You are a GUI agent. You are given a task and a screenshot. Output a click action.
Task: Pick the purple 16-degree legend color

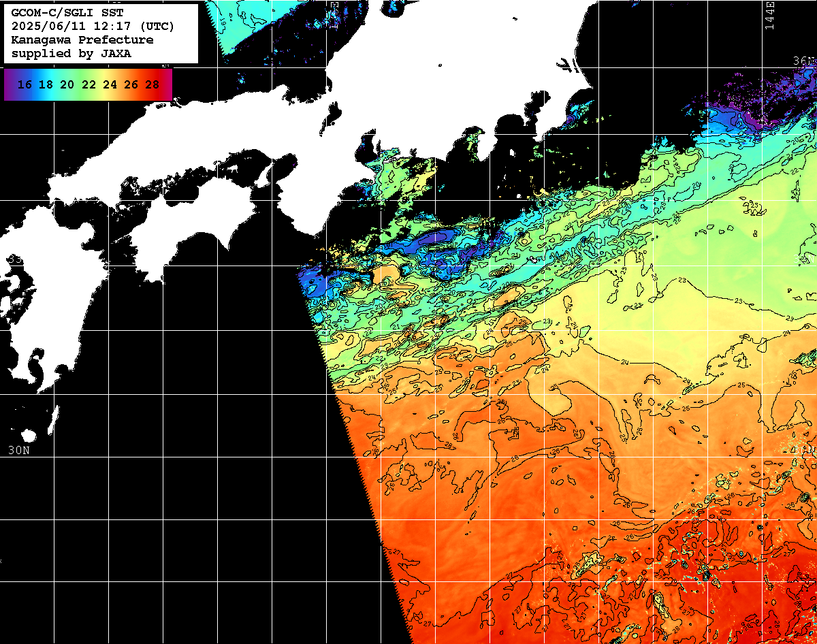pyautogui.click(x=25, y=84)
